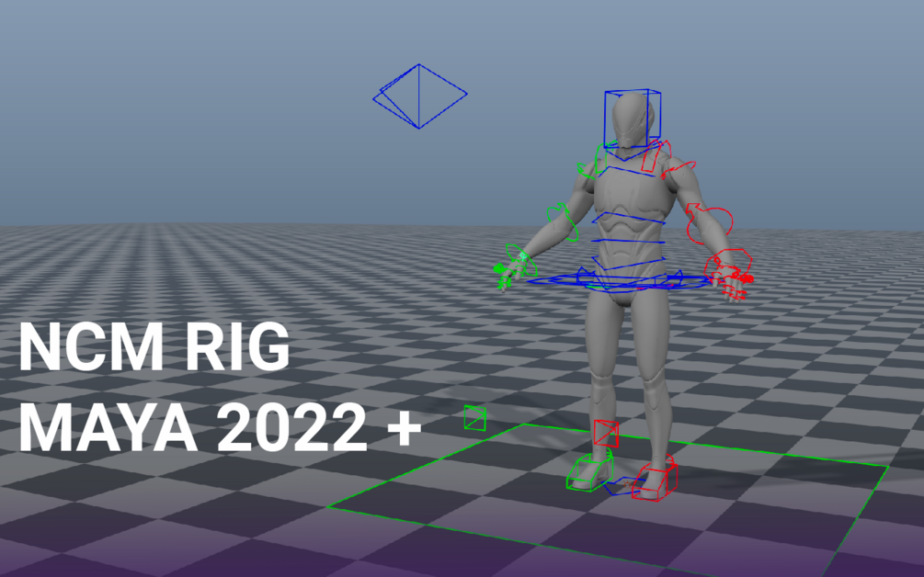Pick the red clavicle control beside the neck
The image size is (924, 577).
[x=656, y=156]
